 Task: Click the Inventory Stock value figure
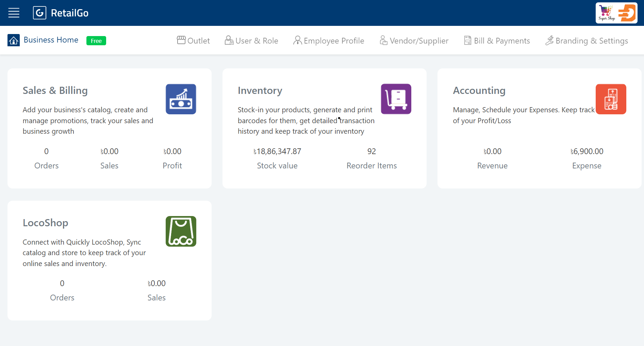(277, 151)
